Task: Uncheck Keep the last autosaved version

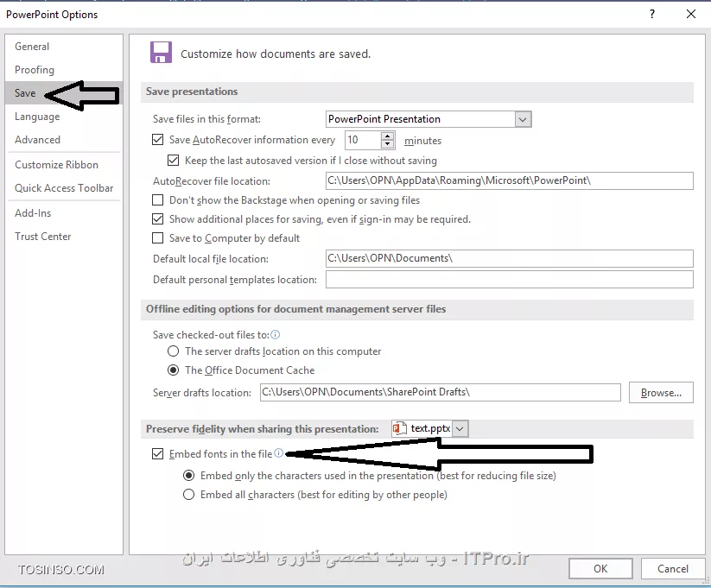Action: tap(173, 160)
